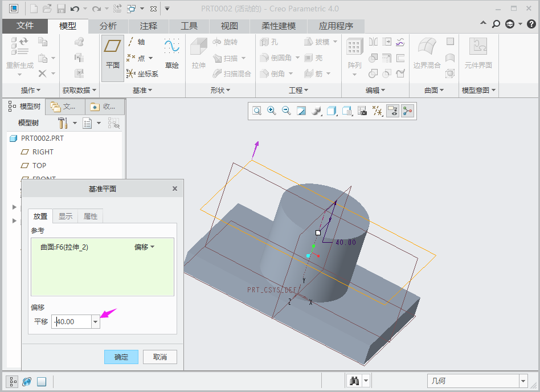Open the 偏移 constraint type dropdown
The width and height of the screenshot is (540, 392).
click(145, 247)
